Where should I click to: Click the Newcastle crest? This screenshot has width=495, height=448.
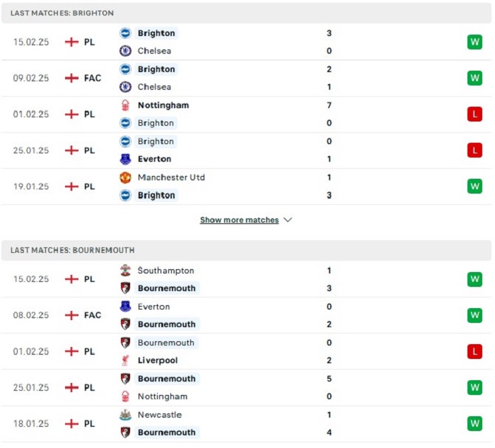coord(125,415)
